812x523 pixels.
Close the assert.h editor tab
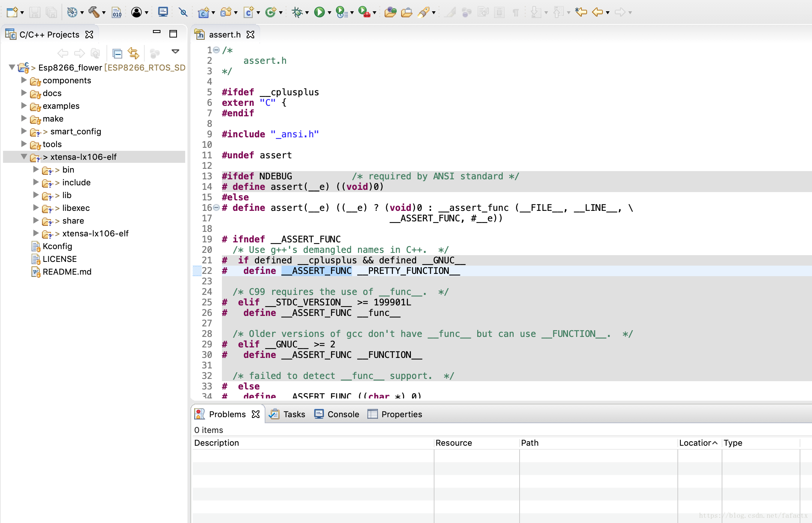click(250, 35)
